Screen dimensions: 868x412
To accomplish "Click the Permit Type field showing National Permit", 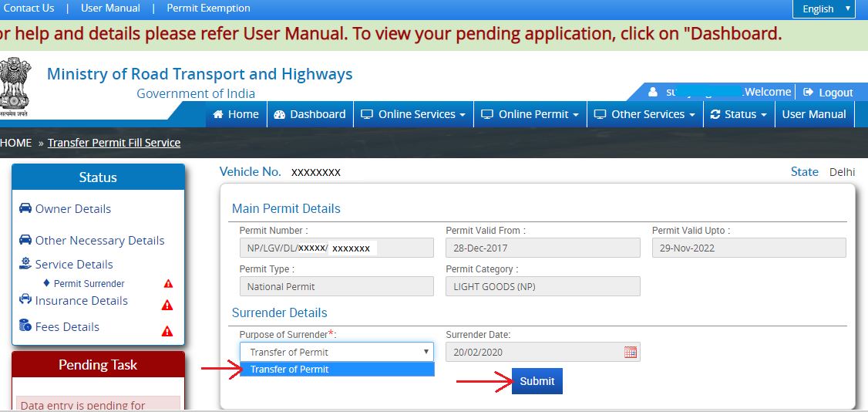I will pos(337,286).
